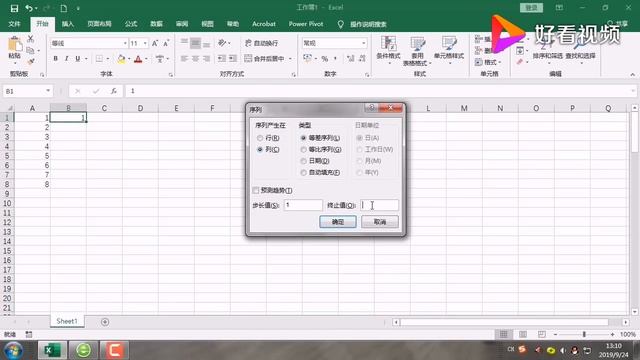Screen dimensions: 640x360
Task: Expand the Name Box dropdown
Action: (x=48, y=91)
